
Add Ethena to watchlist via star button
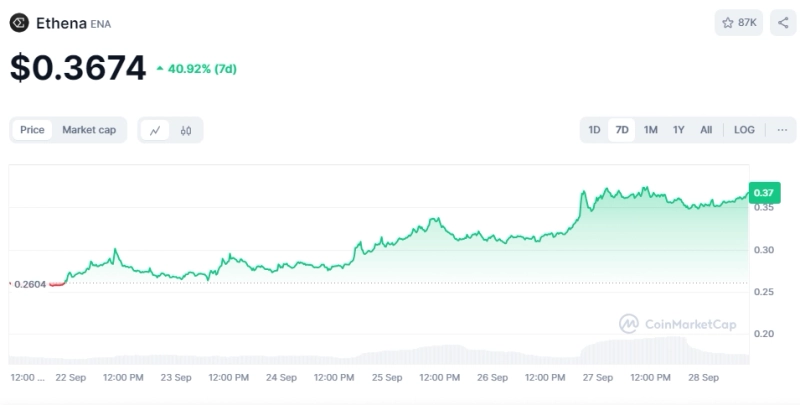[x=739, y=22]
